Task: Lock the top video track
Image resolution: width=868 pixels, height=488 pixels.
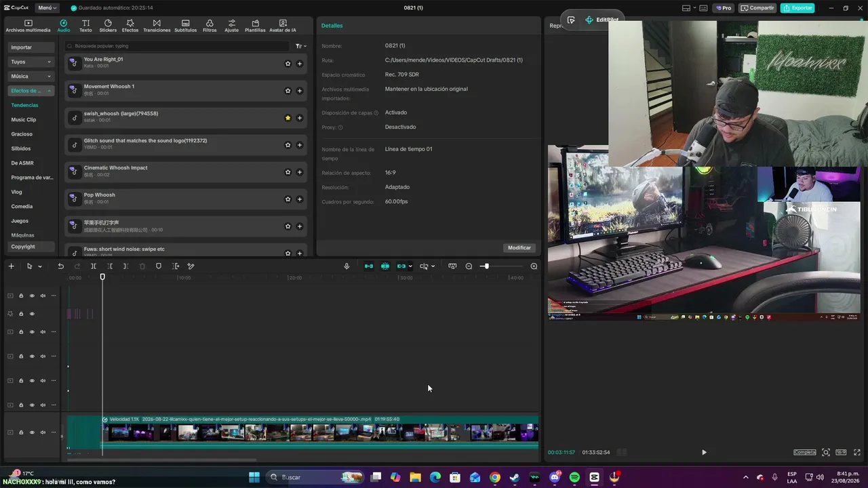Action: point(21,296)
